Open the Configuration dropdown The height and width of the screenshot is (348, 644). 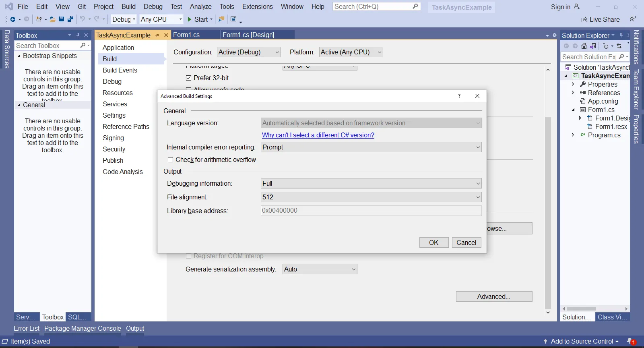click(x=249, y=52)
